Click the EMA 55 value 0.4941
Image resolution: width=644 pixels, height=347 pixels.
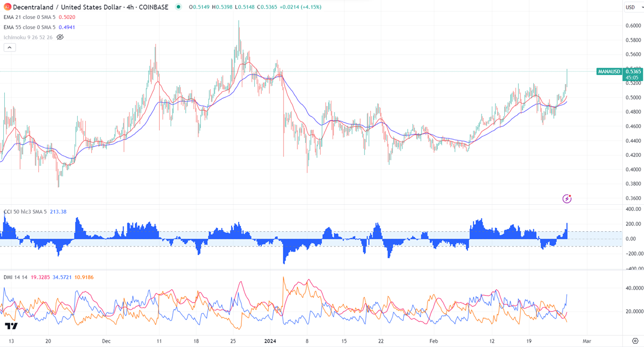coord(67,27)
